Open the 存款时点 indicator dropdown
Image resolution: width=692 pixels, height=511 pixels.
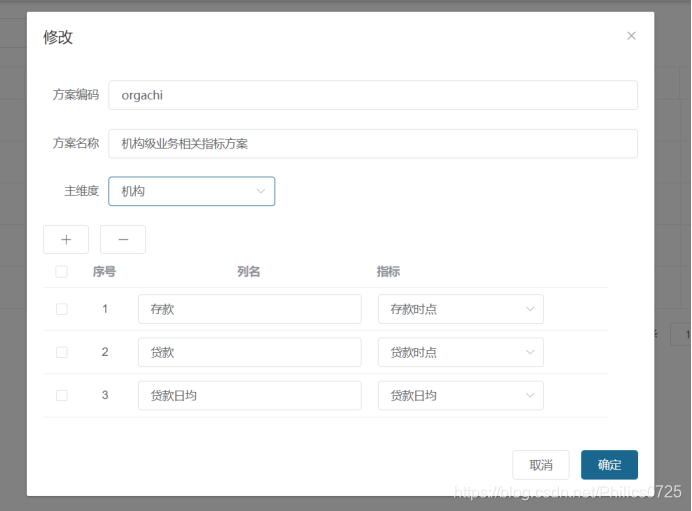460,309
